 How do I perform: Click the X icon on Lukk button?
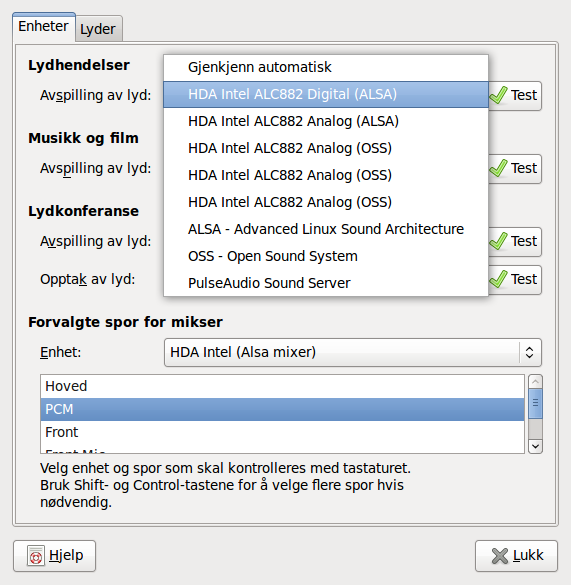click(x=500, y=556)
